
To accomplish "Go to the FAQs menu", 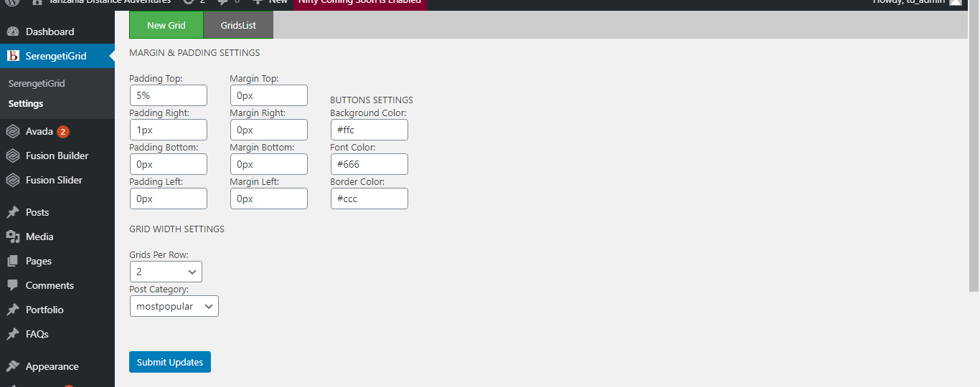I will tap(57, 334).
